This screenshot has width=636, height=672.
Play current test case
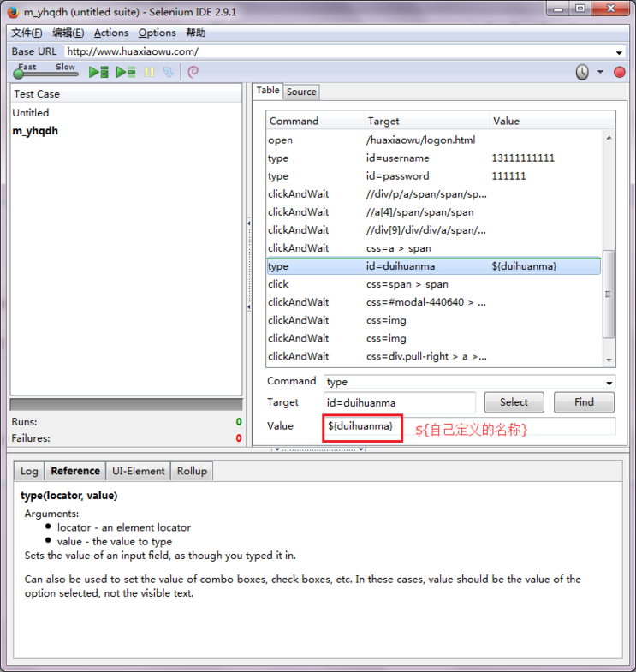(x=126, y=72)
